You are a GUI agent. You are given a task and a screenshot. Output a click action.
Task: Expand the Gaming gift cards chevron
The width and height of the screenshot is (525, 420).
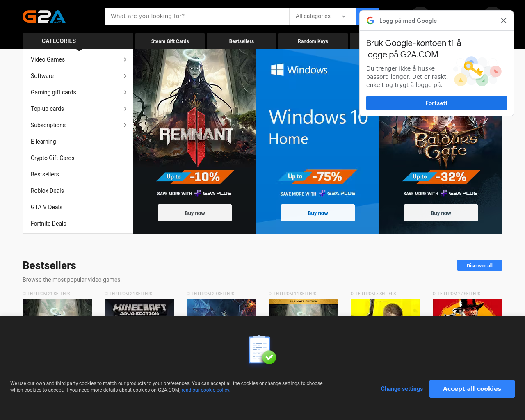pos(125,92)
